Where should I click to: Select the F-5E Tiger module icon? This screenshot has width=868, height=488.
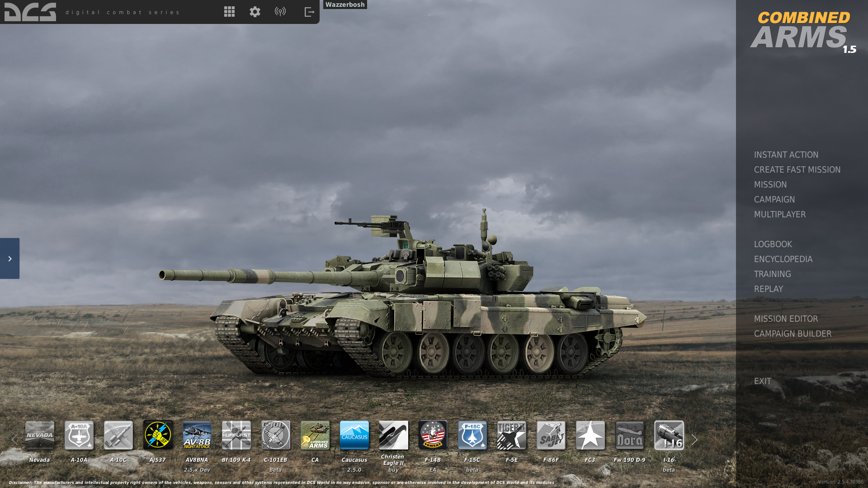tap(512, 435)
